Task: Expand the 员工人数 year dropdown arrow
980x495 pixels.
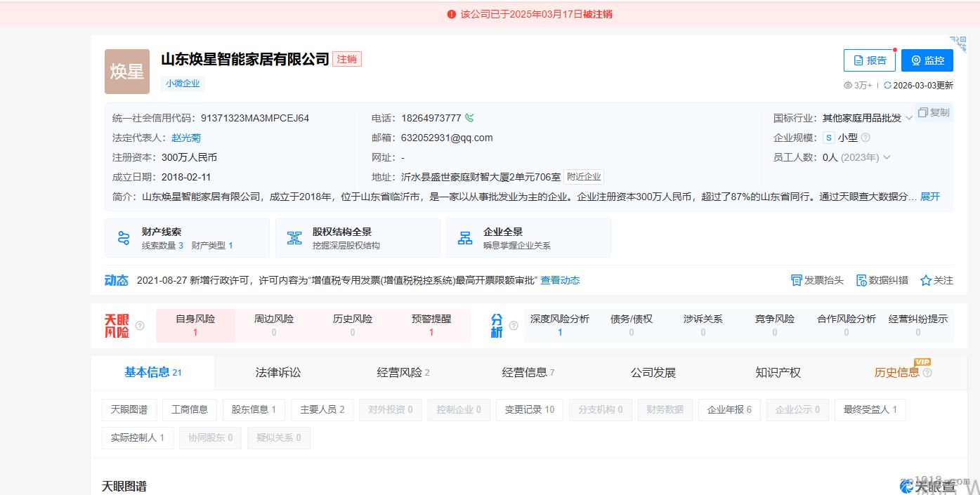Action: click(887, 157)
